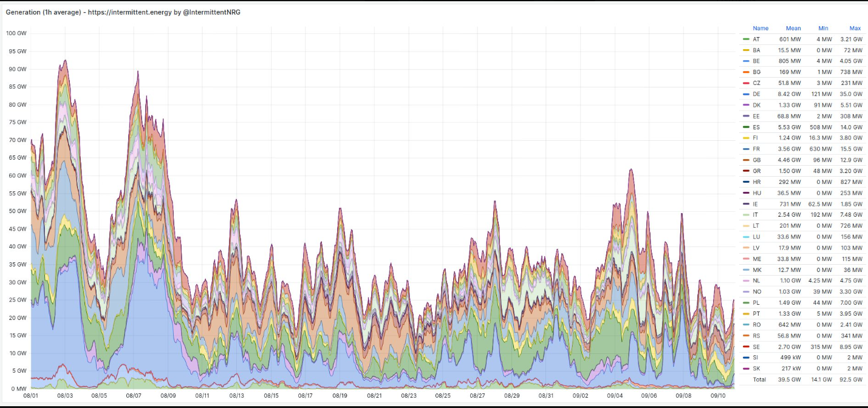Click the FR max value 15.5 GW
This screenshot has height=408, width=868.
click(x=851, y=149)
